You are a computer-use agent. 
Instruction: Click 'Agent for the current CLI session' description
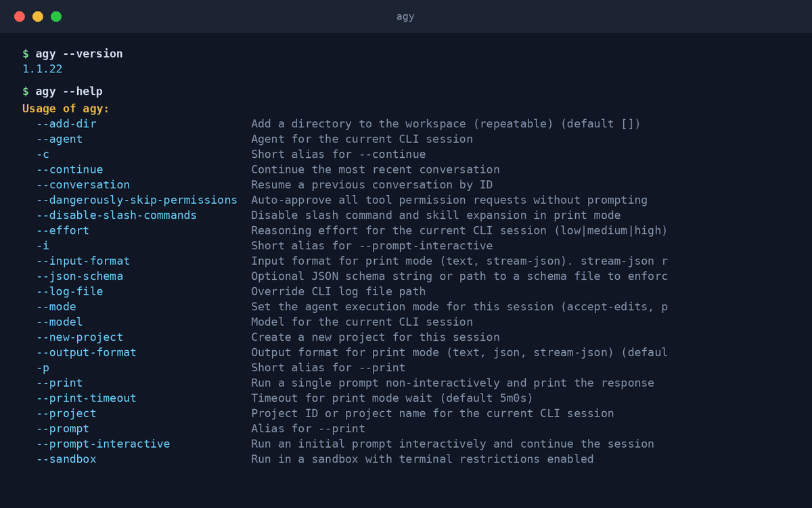coord(362,139)
